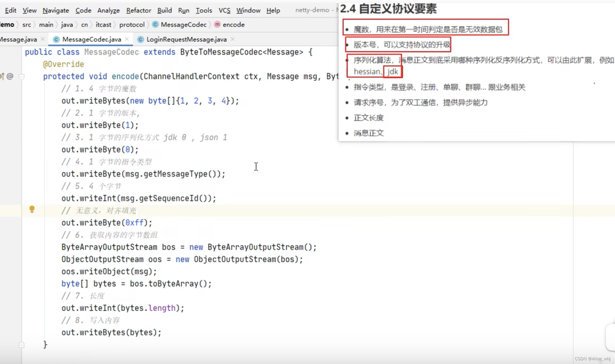Open the Navigate menu

[x=56, y=10]
